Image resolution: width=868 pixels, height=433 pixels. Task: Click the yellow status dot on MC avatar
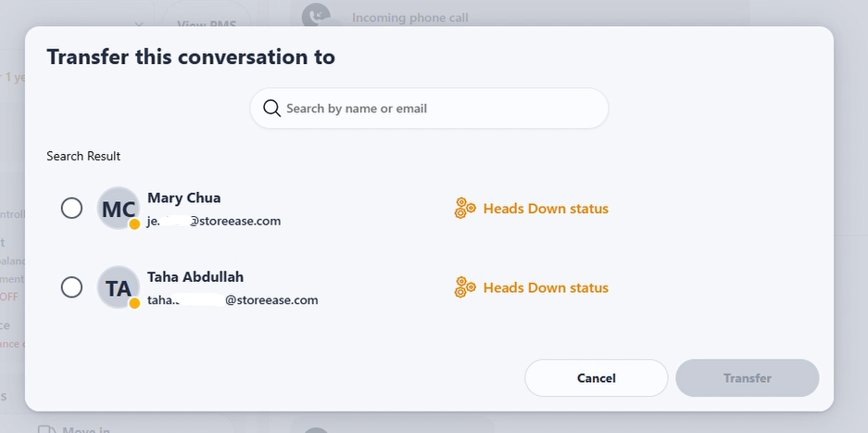pos(134,224)
